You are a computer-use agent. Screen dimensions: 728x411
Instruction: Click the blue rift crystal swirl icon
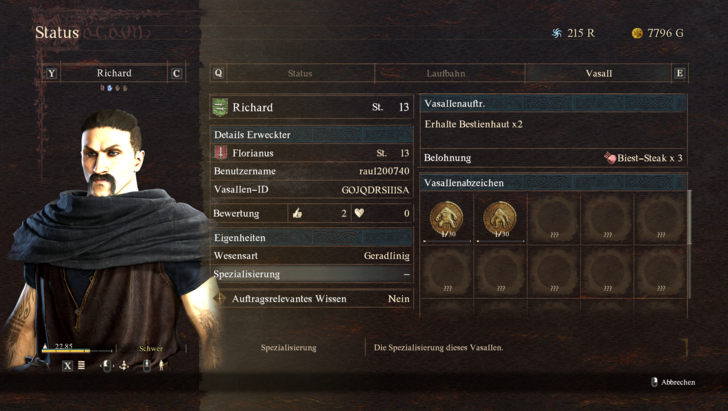coord(557,33)
